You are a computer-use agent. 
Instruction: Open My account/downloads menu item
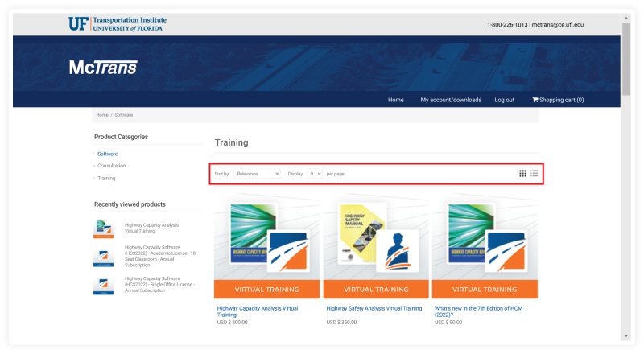[451, 100]
